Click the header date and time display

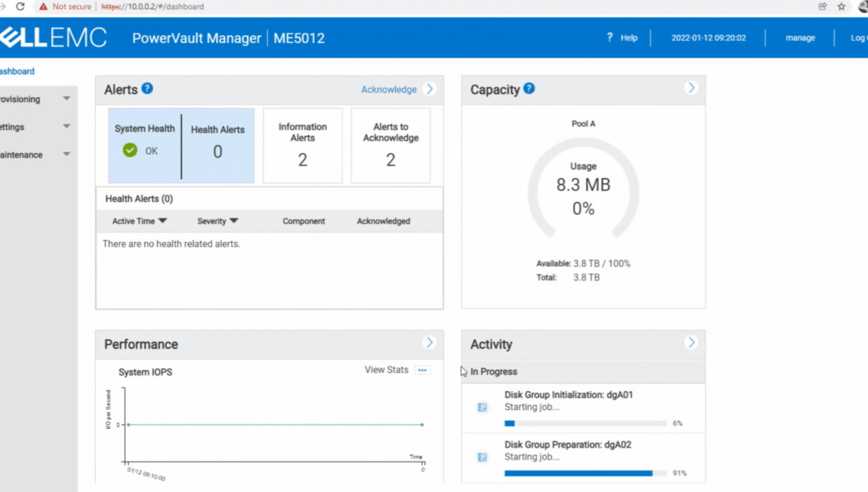point(708,38)
